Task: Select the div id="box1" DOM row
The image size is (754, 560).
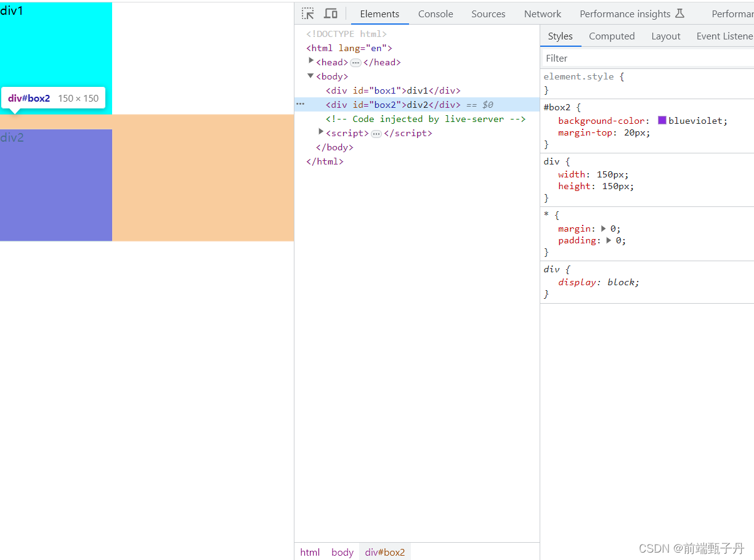Action: (417, 91)
